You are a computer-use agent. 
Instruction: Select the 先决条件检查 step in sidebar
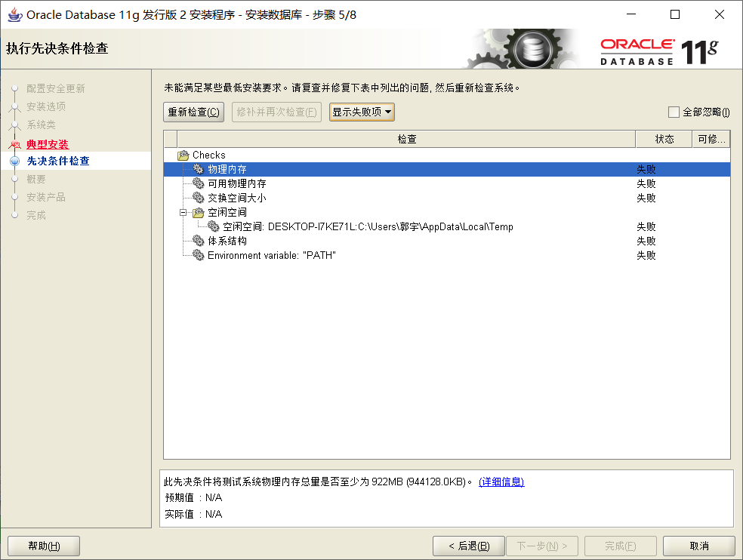coord(58,161)
